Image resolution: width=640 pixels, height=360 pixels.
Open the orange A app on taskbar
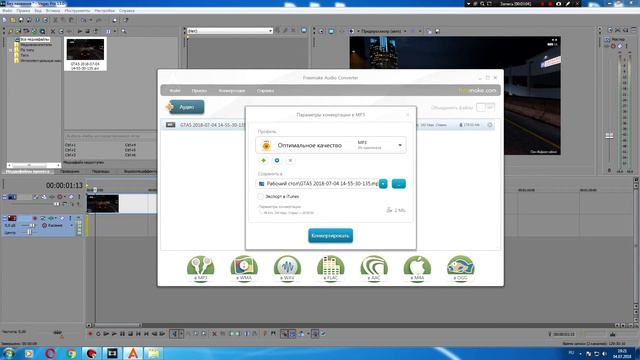coord(133,353)
